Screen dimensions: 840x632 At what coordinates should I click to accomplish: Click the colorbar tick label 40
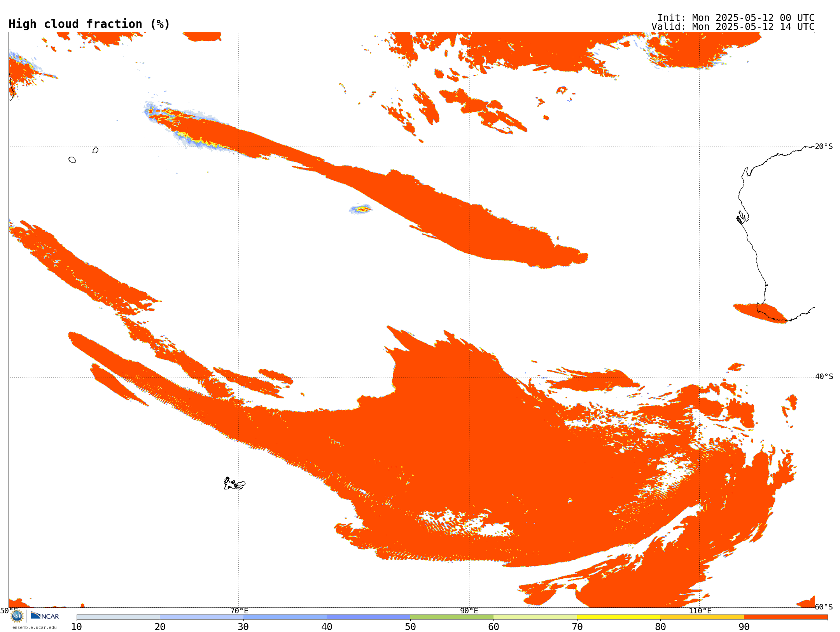[327, 627]
